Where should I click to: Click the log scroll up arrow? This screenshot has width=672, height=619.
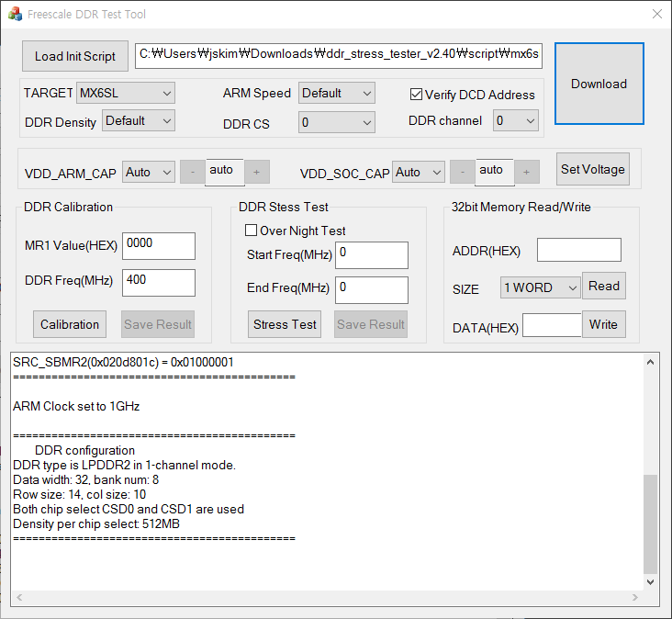point(650,362)
